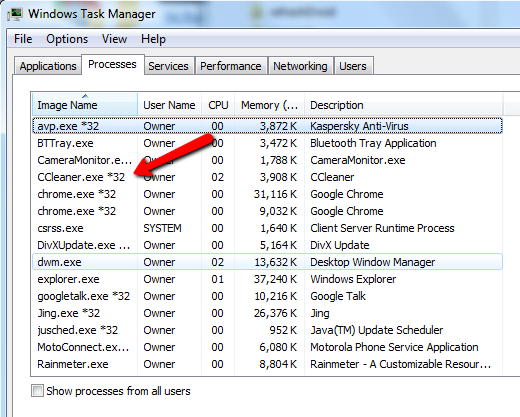Select the Rainmeter.exe process row

(268, 364)
